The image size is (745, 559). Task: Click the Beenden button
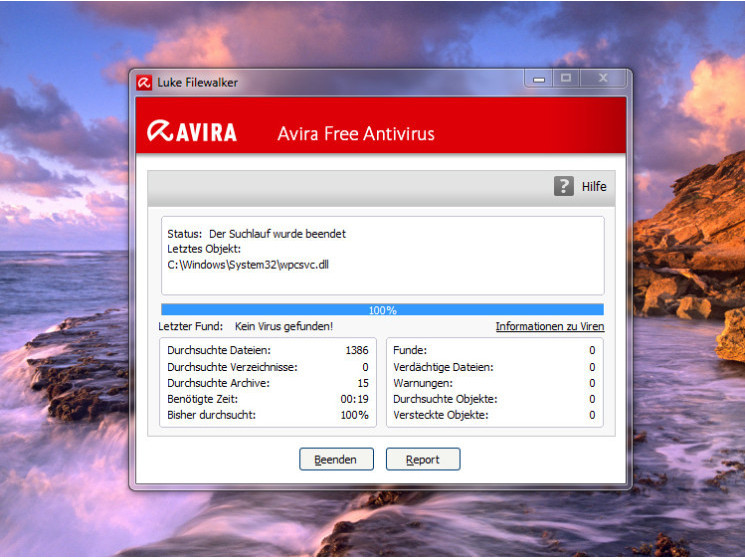click(336, 459)
